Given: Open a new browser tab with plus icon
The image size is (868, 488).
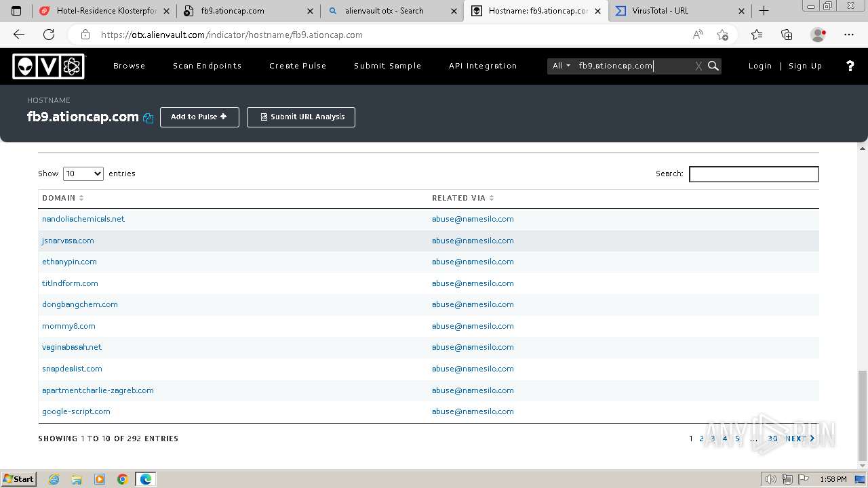Looking at the screenshot, I should click(764, 10).
